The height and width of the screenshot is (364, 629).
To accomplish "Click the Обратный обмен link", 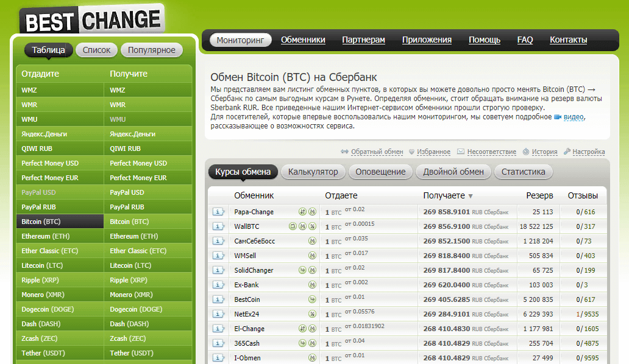I will [373, 152].
